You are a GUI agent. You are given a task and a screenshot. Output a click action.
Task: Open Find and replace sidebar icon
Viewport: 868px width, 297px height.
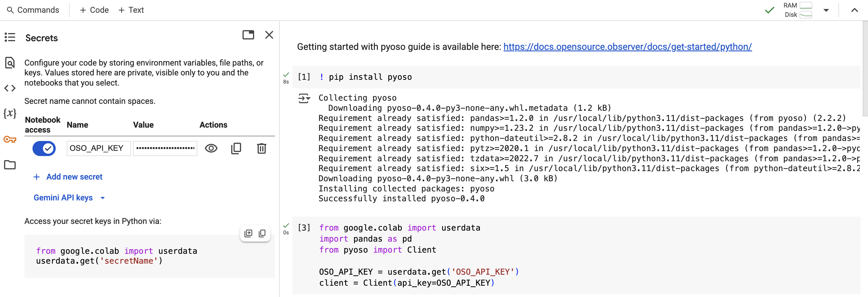click(x=10, y=63)
